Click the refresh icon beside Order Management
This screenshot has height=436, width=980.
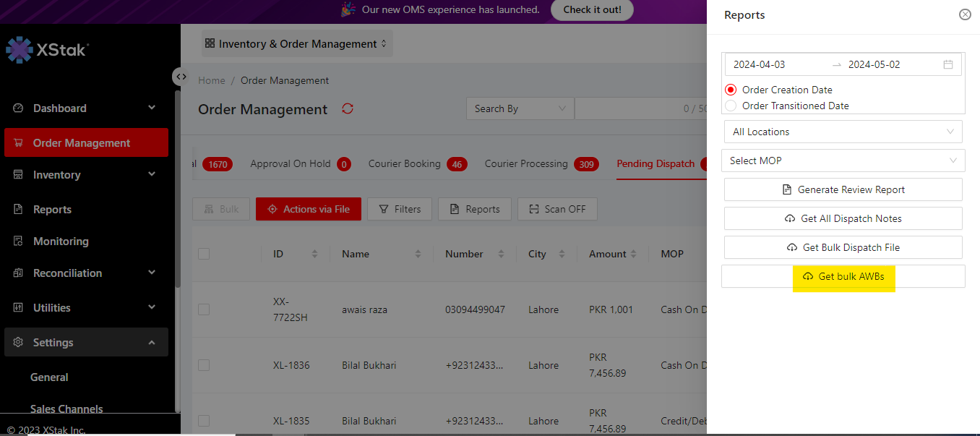pos(348,108)
